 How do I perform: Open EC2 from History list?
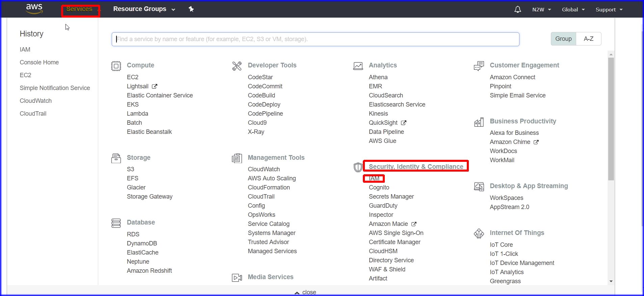point(25,75)
